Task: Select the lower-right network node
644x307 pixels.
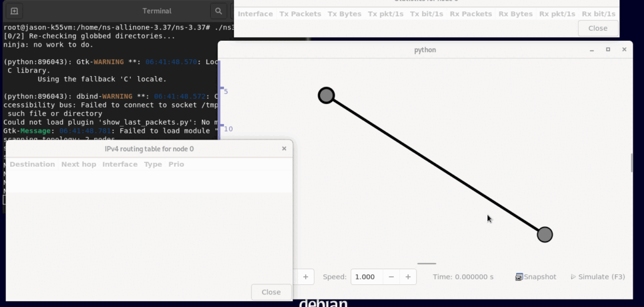Action: point(545,235)
